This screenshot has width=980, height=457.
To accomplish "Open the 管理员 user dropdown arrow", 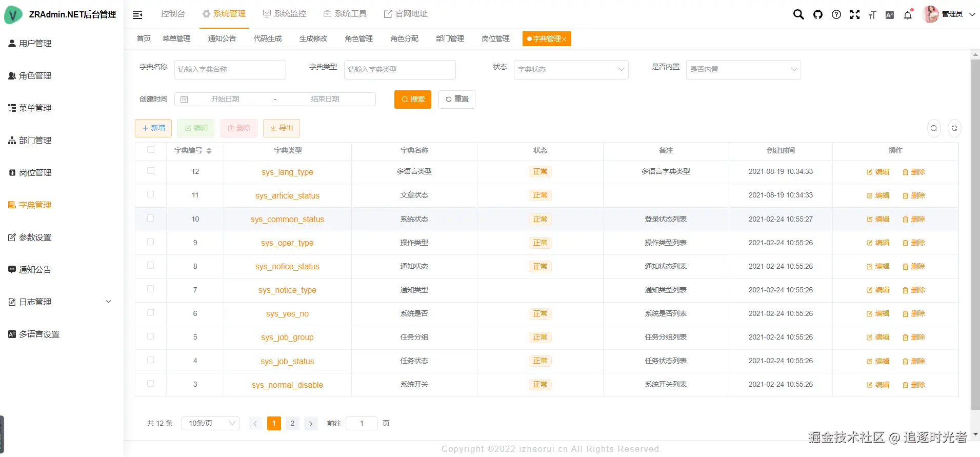I will 972,14.
